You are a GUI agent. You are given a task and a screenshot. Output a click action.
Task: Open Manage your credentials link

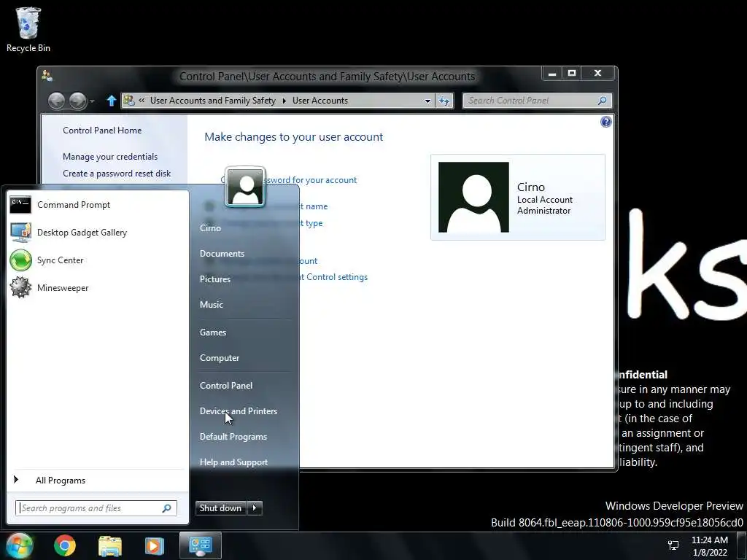click(110, 157)
